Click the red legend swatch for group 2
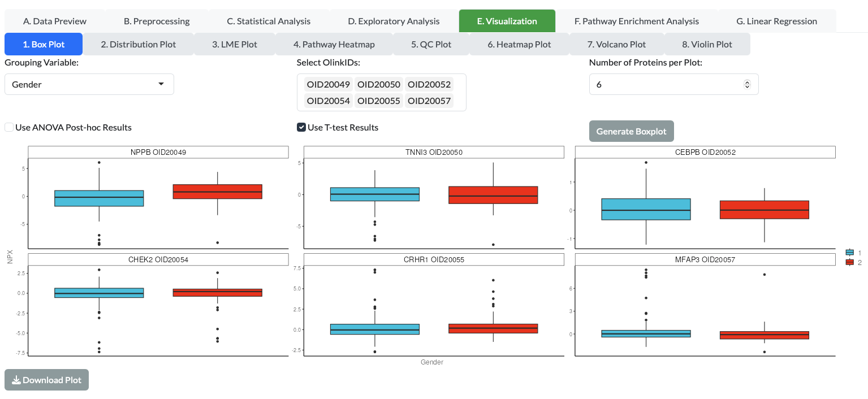This screenshot has width=868, height=399. pos(849,262)
